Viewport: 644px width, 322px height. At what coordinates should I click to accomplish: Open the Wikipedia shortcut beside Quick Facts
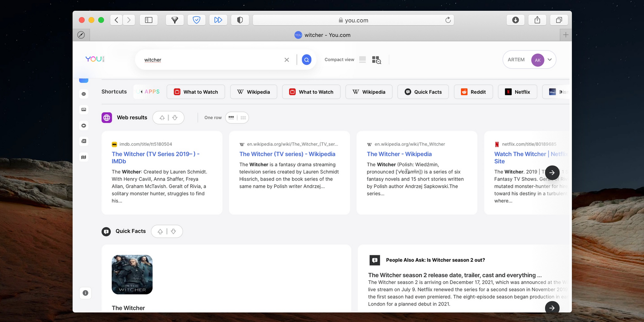[369, 92]
